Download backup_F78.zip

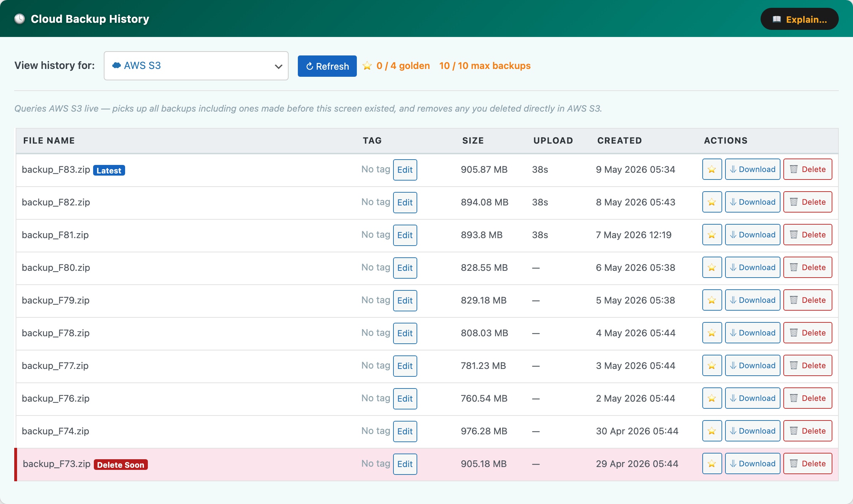pos(752,333)
